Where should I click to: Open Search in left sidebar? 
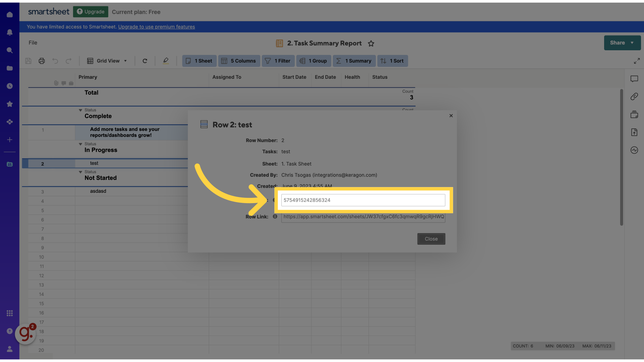tap(10, 50)
